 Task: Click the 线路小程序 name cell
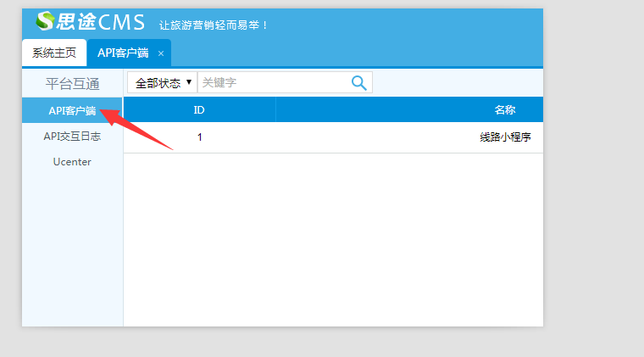pyautogui.click(x=505, y=137)
